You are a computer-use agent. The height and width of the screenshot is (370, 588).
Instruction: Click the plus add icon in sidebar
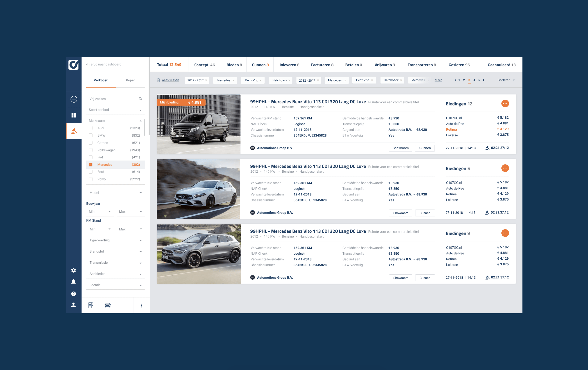tap(74, 99)
